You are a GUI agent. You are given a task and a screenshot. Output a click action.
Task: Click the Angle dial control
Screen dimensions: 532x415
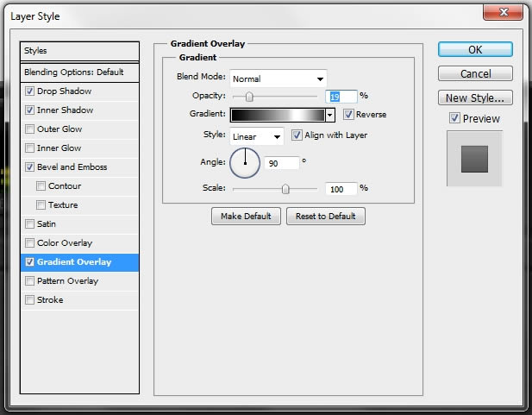(245, 163)
